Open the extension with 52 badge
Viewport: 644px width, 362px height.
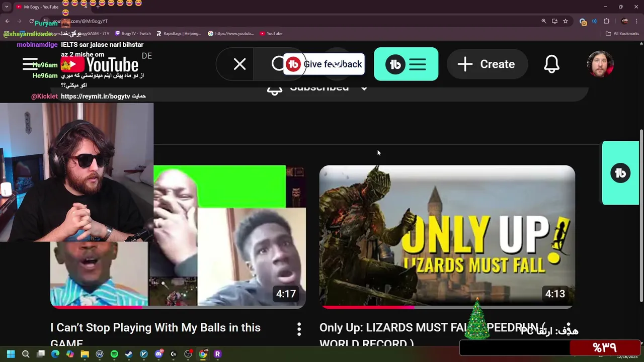(x=583, y=21)
